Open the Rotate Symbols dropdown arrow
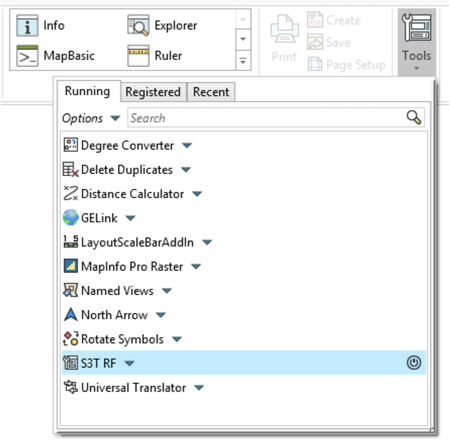 point(177,339)
